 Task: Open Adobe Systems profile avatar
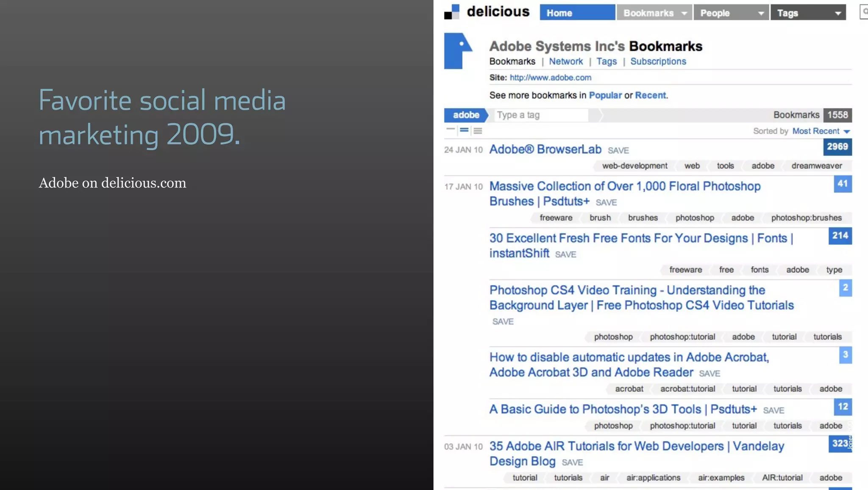click(x=458, y=51)
